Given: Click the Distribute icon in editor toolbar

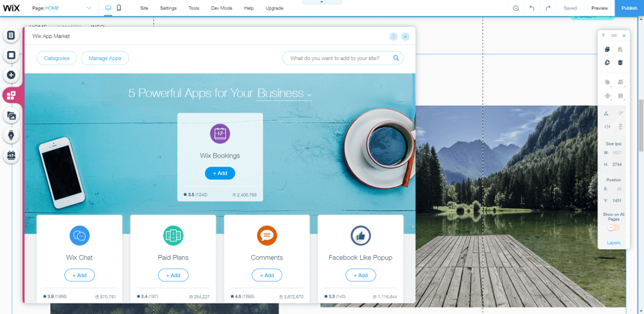Looking at the screenshot, I should 608,96.
